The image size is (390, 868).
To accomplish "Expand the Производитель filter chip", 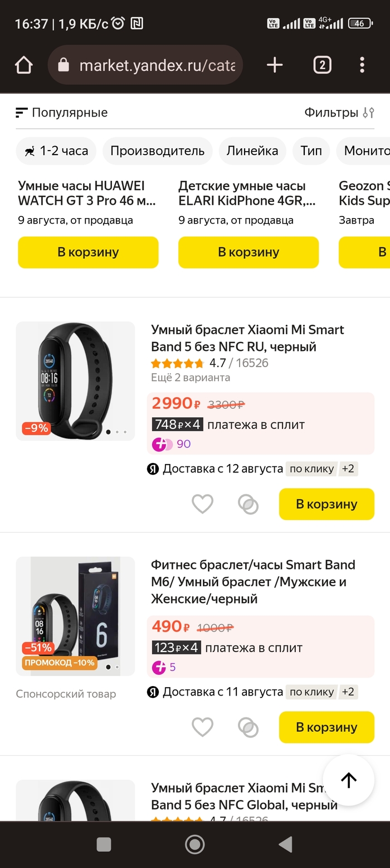I will [x=157, y=151].
